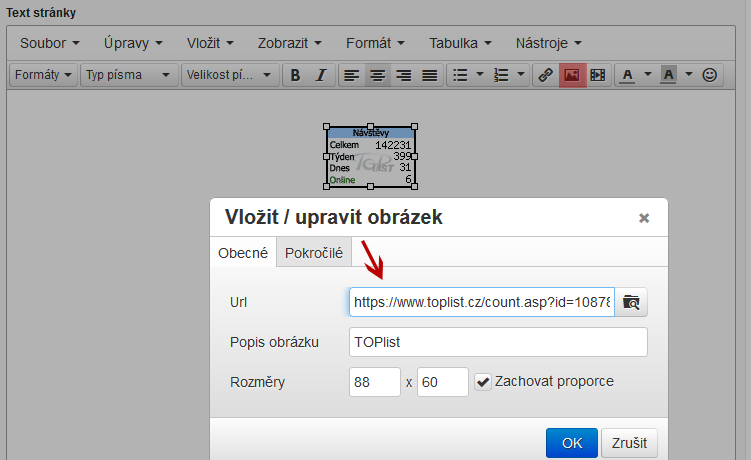Align text to the left
Image resolution: width=751 pixels, height=460 pixels.
pos(351,75)
